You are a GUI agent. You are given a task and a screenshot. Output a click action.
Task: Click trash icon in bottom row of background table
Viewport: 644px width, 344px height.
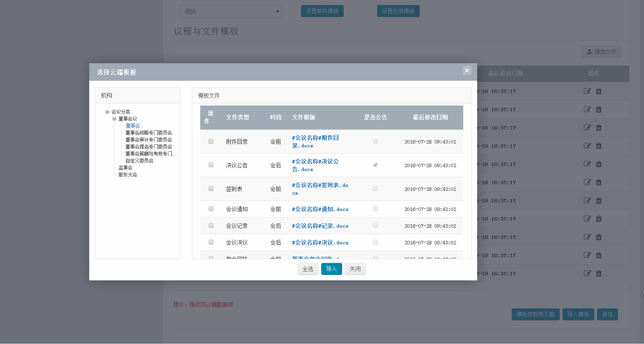[x=599, y=273]
